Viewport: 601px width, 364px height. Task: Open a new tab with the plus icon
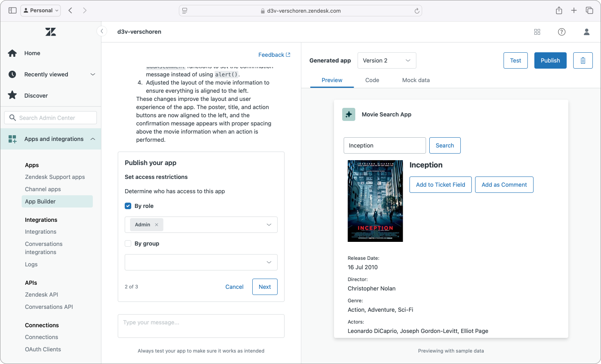(x=574, y=10)
